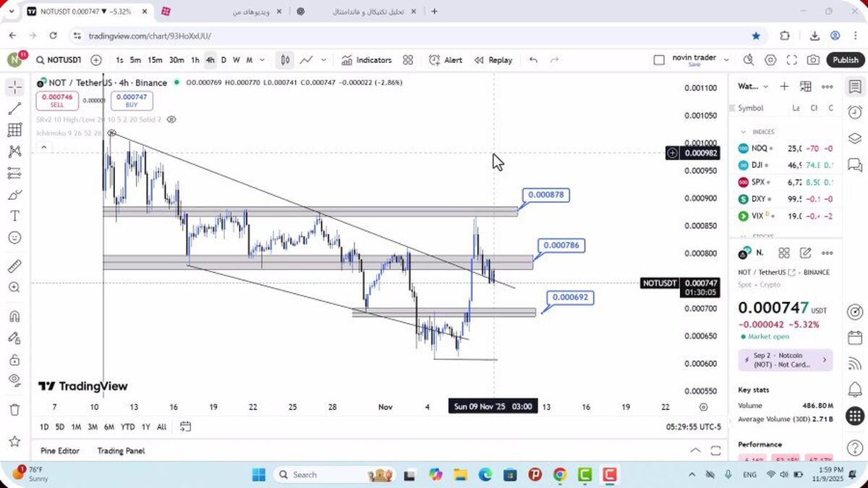868x488 pixels.
Task: Open the patterns drawing tool
Action: 14,151
